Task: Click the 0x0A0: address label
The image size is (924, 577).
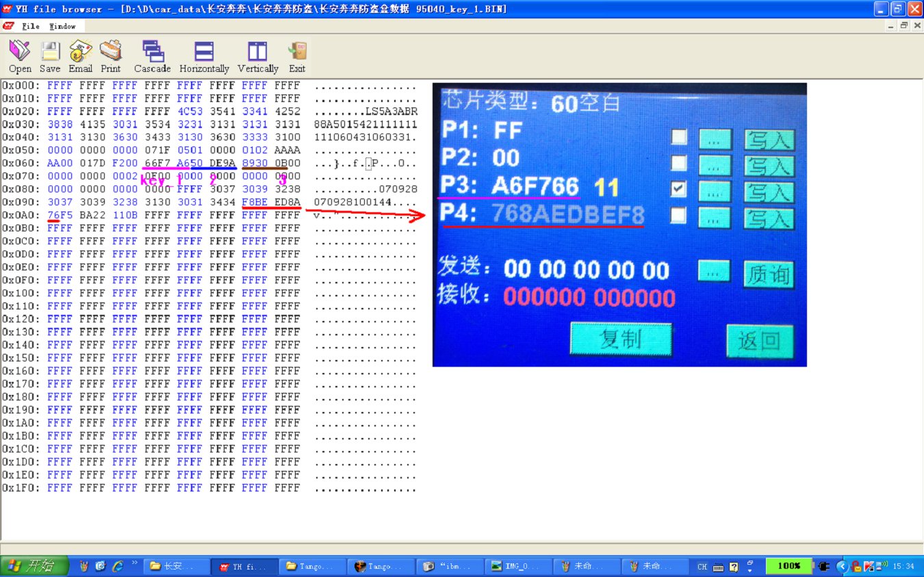Action: coord(21,215)
